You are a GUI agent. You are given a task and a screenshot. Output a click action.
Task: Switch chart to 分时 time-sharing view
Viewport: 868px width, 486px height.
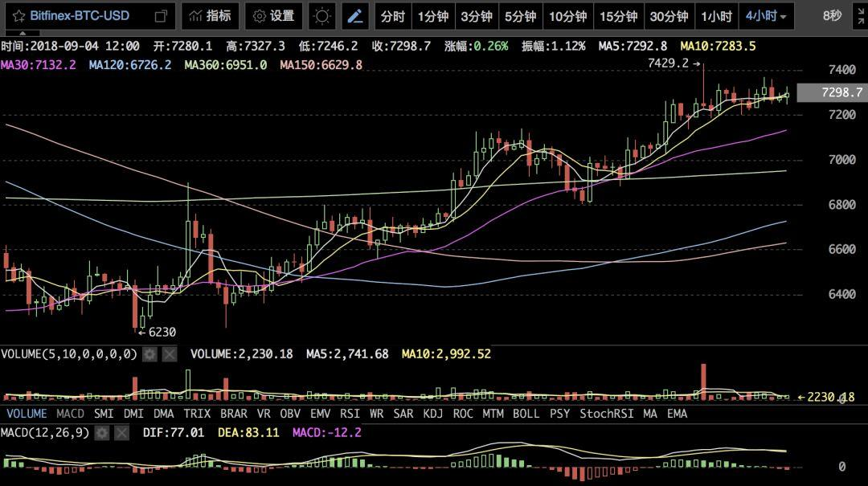[393, 16]
